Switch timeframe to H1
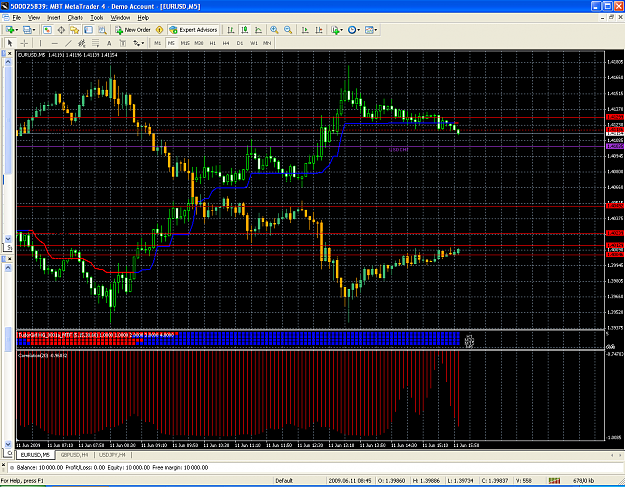 point(212,43)
